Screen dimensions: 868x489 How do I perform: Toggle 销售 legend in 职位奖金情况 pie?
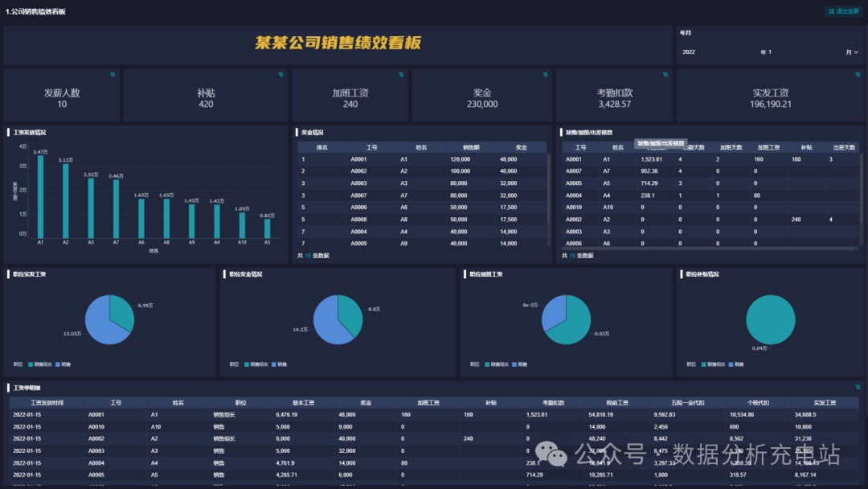click(x=280, y=364)
